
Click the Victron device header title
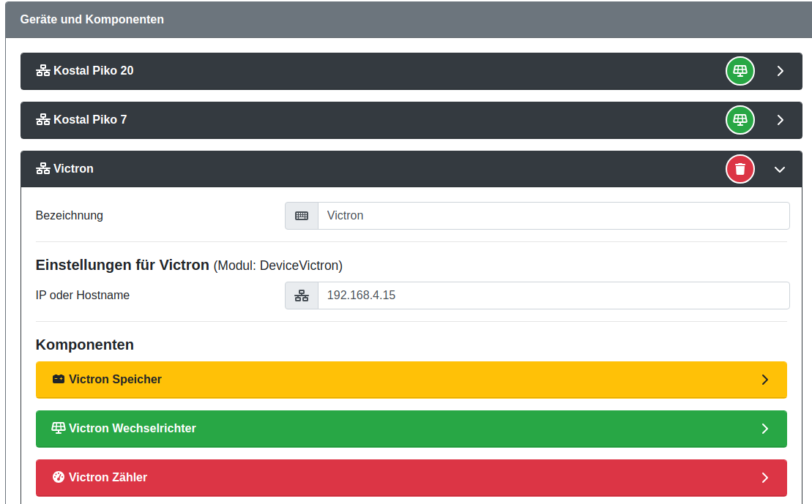tap(73, 169)
